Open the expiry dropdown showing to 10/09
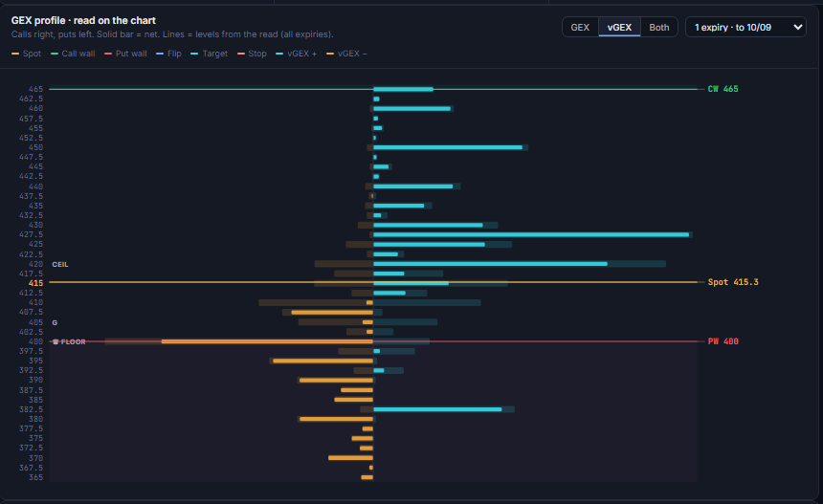This screenshot has width=823, height=504. click(745, 28)
